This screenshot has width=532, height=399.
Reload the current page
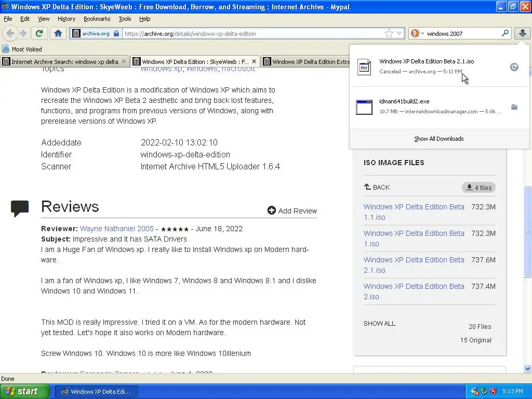[x=39, y=33]
